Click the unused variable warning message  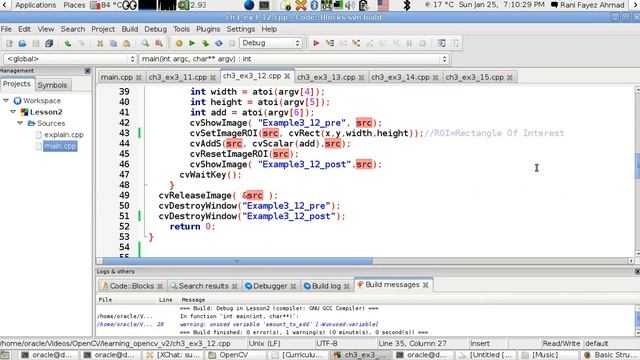(x=279, y=324)
